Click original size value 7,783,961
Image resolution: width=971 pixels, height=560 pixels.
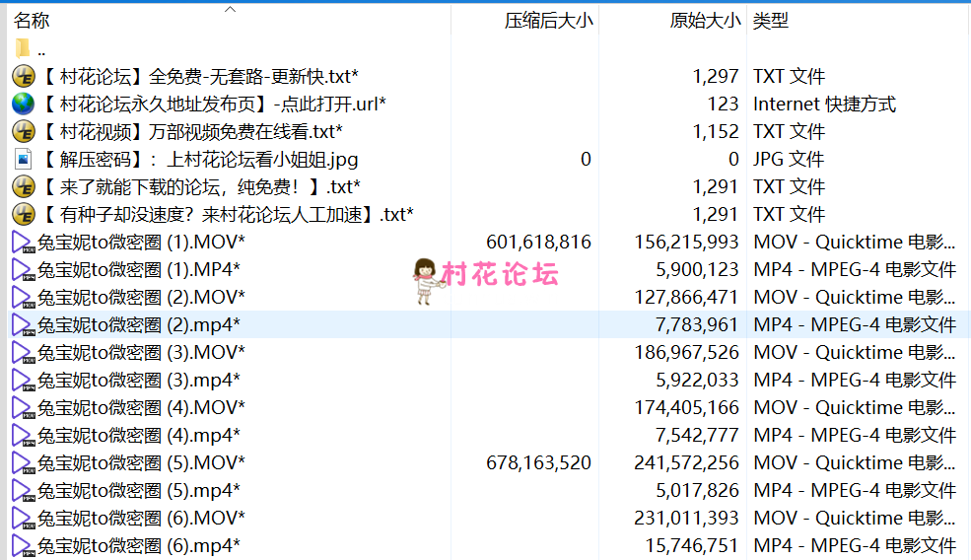point(697,324)
